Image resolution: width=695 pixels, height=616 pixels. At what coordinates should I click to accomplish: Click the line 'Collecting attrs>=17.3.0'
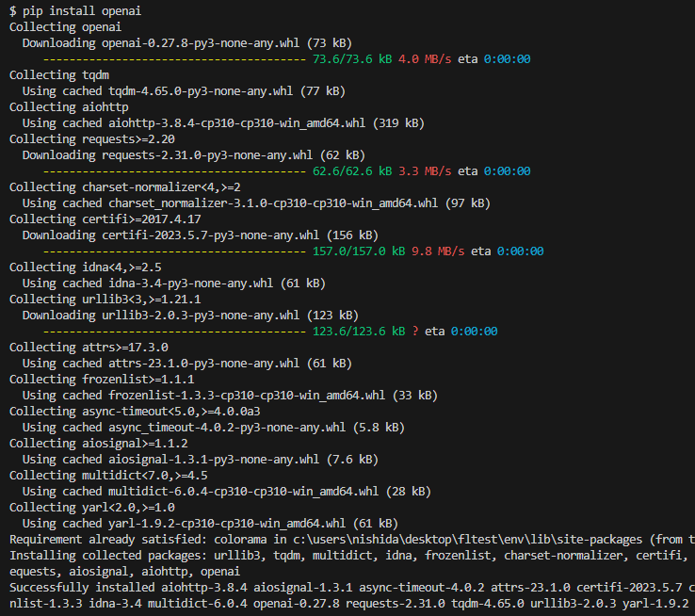tap(89, 347)
